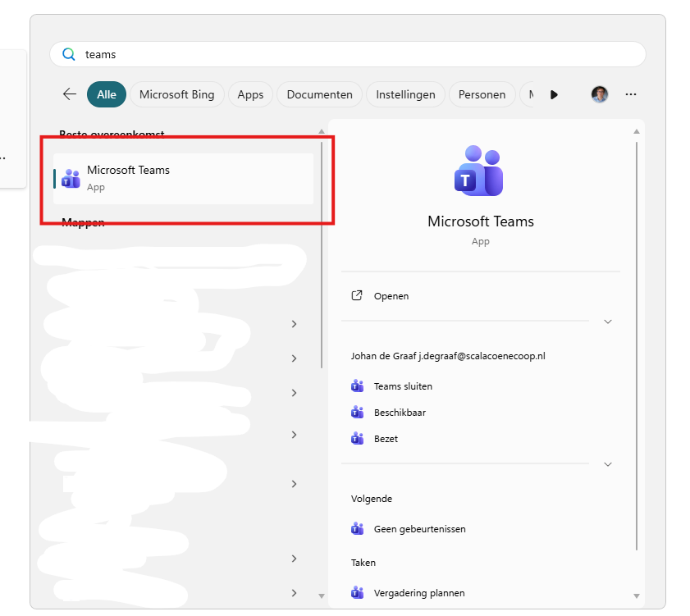Click the results list vertical scrollbar thumb
Screen dimensions: 690x616
[x=322, y=255]
